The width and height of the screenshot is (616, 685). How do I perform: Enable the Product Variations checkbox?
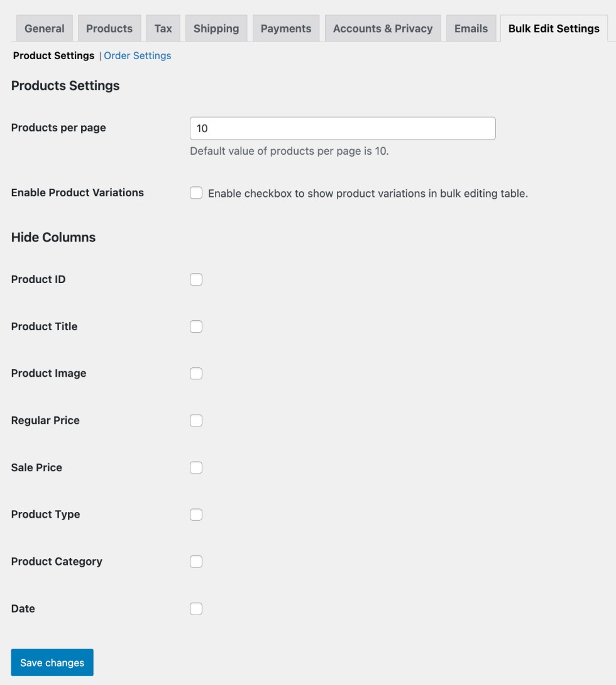(196, 193)
